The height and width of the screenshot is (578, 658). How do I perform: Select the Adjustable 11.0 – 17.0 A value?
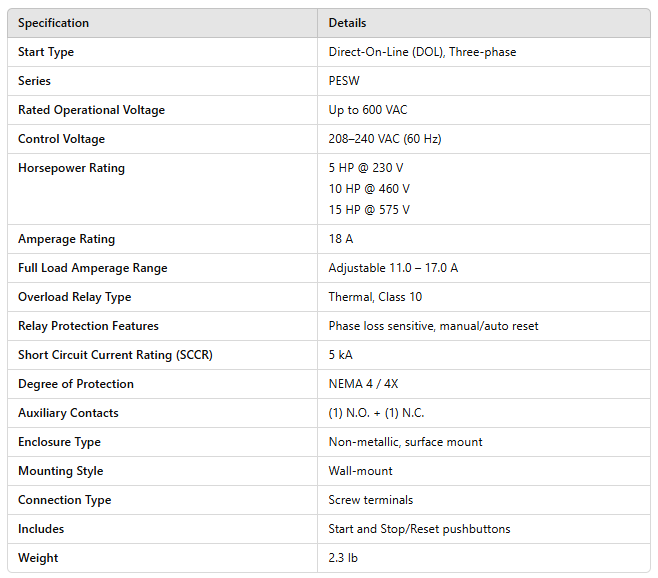tap(393, 268)
